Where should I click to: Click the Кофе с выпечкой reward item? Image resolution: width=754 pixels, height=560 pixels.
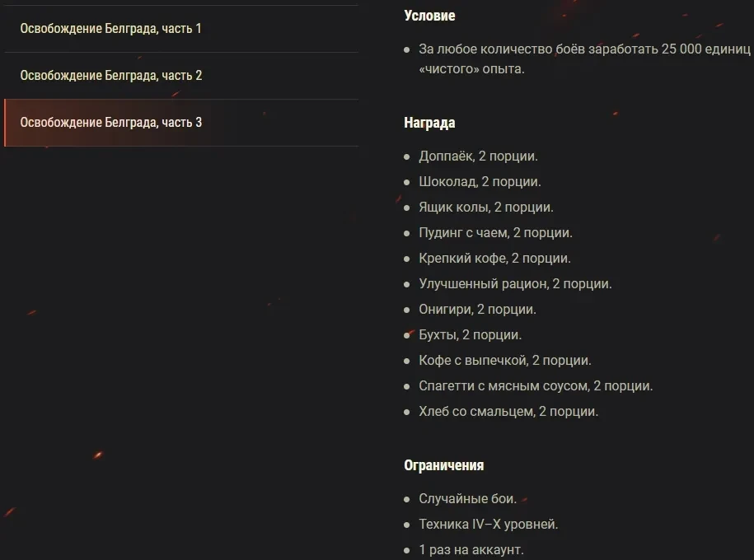tap(505, 360)
